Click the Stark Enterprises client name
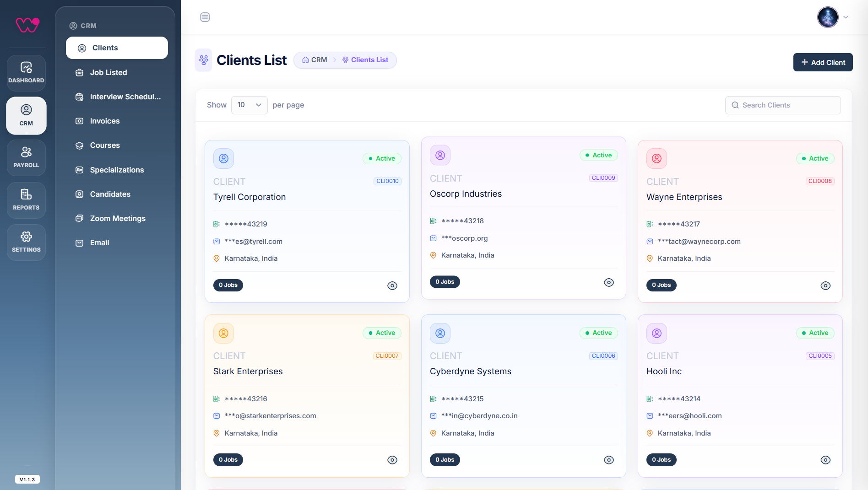 click(x=248, y=372)
